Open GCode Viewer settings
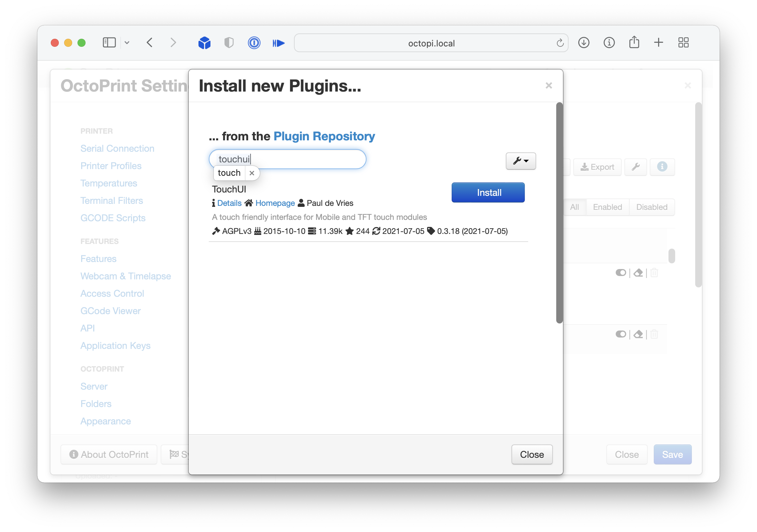Screen dimensions: 757x532 pyautogui.click(x=111, y=311)
